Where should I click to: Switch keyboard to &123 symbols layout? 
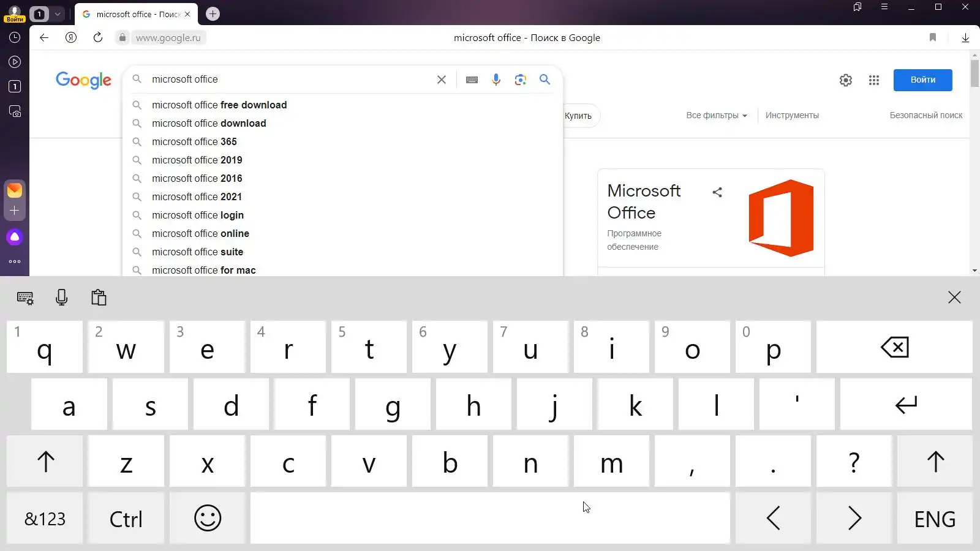pyautogui.click(x=45, y=519)
